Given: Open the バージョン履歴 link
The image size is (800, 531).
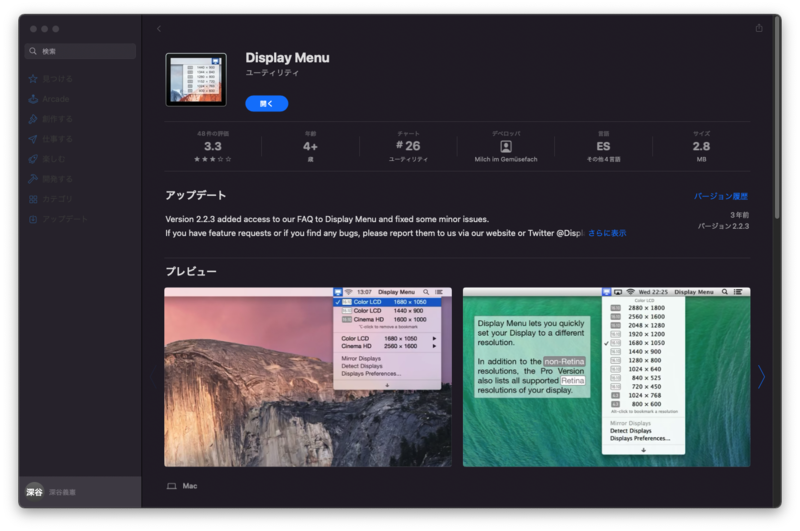Looking at the screenshot, I should pyautogui.click(x=720, y=196).
